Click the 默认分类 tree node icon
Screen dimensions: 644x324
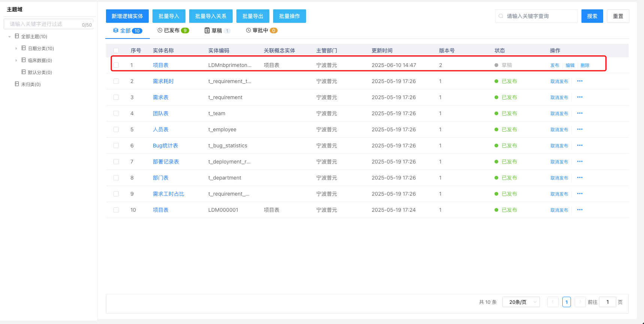tap(24, 72)
